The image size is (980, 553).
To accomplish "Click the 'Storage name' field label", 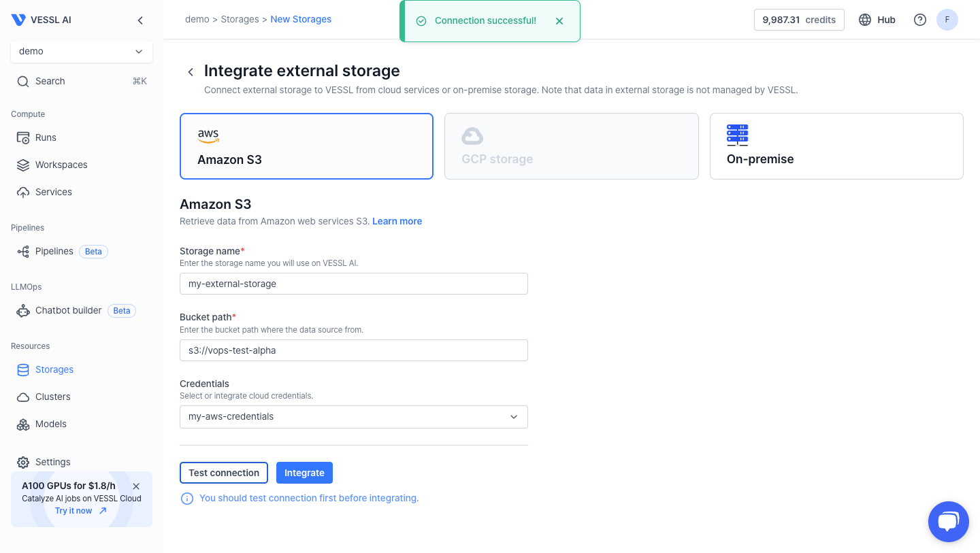I will pos(212,251).
